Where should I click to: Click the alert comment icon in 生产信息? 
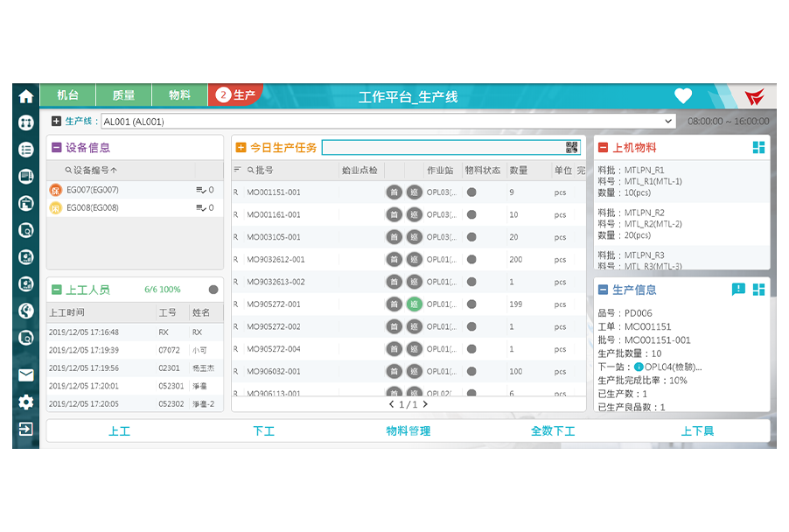738,290
